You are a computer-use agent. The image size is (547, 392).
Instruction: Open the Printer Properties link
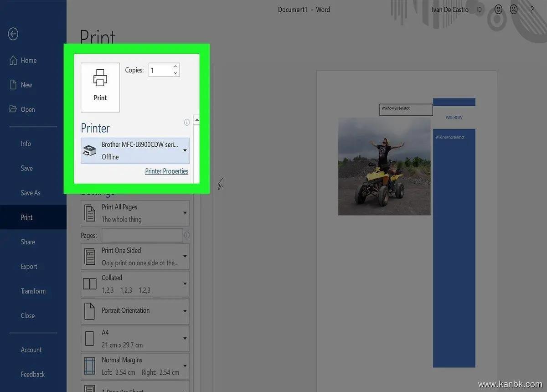166,171
